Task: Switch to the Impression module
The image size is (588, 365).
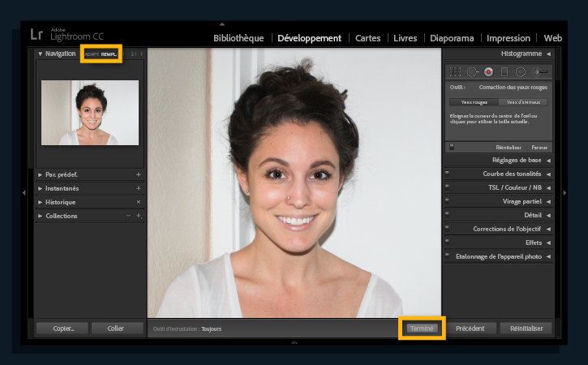Action: point(509,38)
